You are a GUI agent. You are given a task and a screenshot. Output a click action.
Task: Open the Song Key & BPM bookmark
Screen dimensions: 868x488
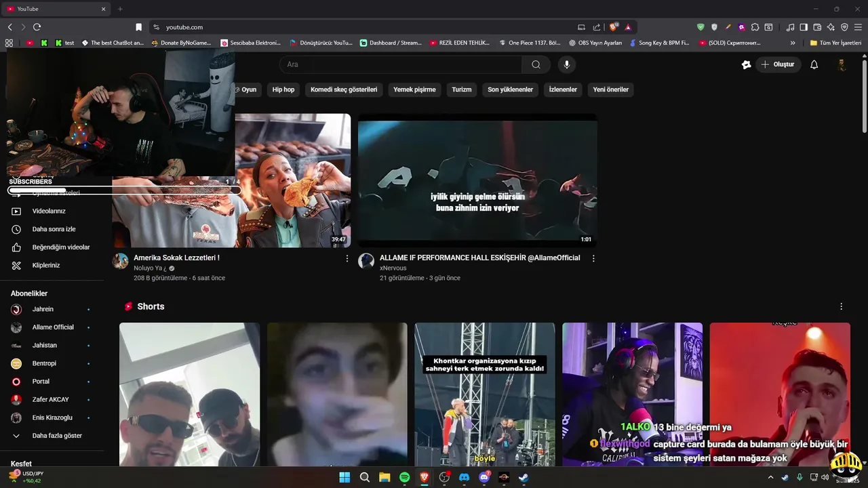[659, 43]
